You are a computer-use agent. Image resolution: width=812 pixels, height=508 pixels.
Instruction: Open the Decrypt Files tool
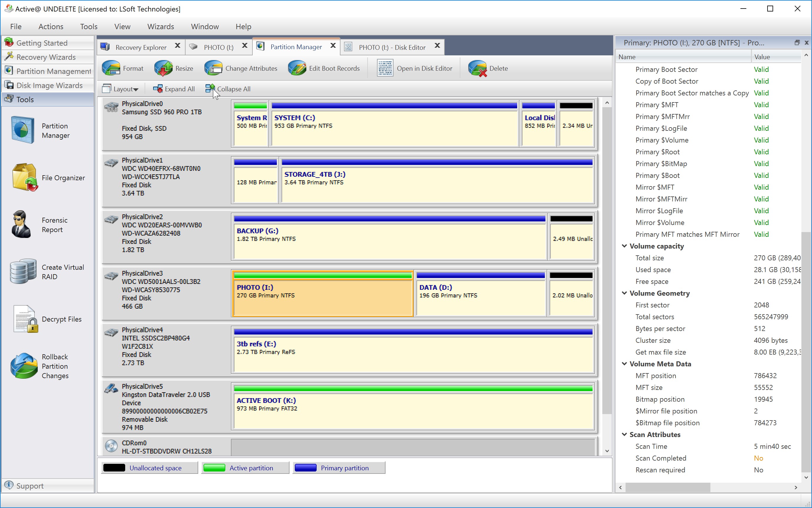(25, 319)
